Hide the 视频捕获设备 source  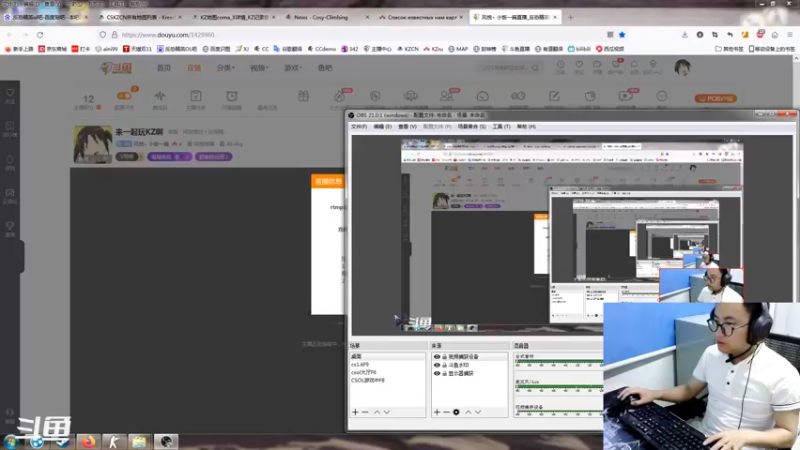click(x=437, y=357)
